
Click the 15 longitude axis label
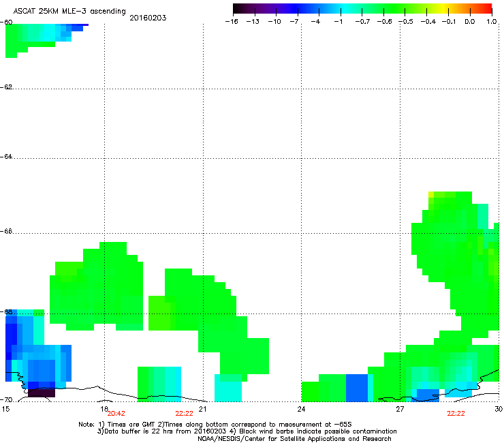[5, 409]
